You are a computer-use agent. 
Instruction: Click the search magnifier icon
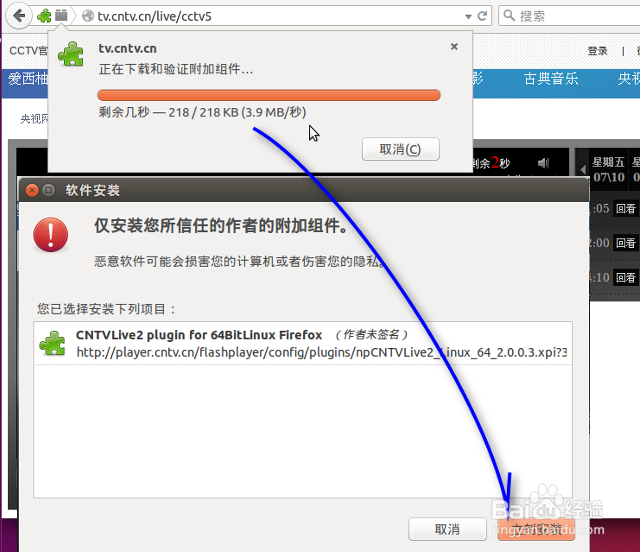coord(509,16)
